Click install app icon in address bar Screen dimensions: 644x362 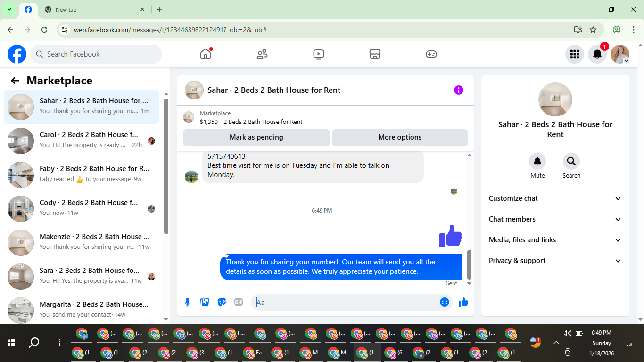578,30
